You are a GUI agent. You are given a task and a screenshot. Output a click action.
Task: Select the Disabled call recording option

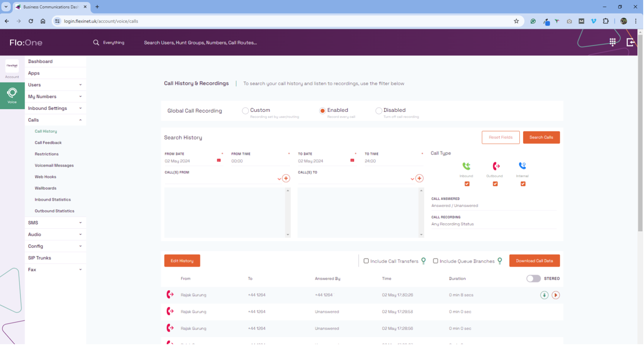click(379, 111)
